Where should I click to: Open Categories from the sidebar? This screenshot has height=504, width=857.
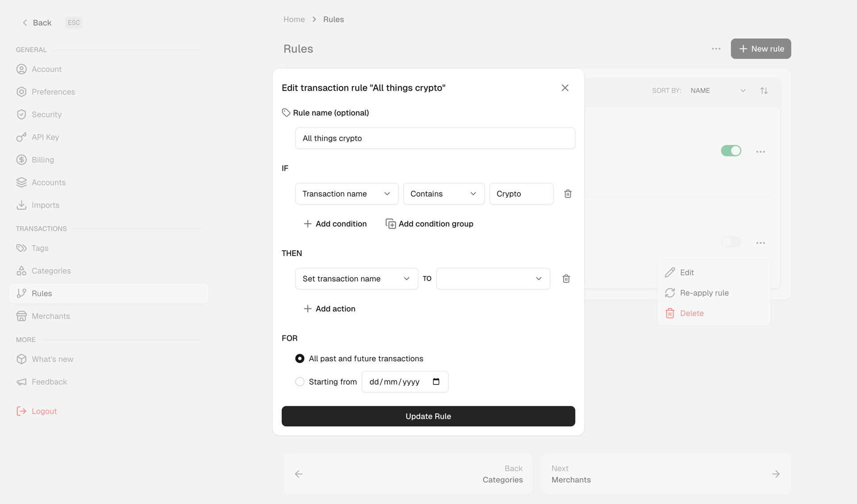(51, 270)
